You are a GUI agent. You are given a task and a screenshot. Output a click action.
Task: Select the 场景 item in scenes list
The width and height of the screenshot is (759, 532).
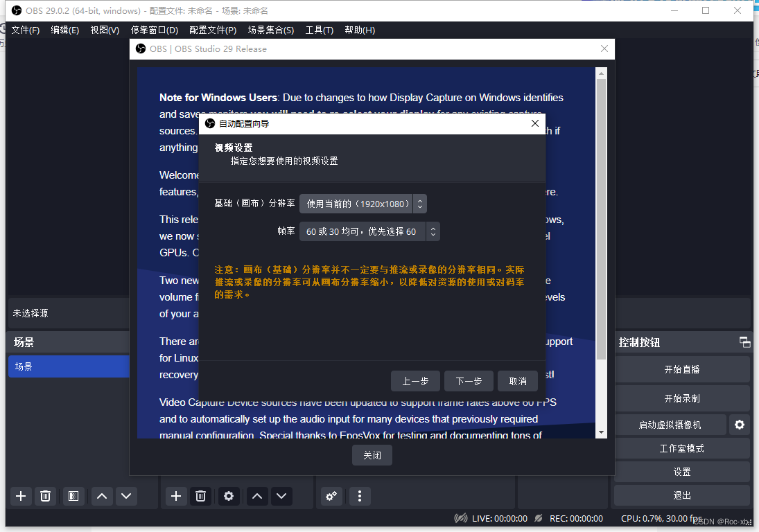(x=69, y=366)
